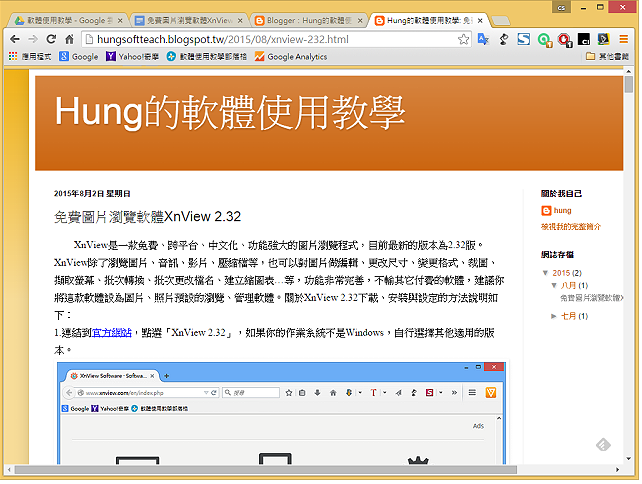
Task: Open the 檢視我的完整簡介 link
Action: 571,226
